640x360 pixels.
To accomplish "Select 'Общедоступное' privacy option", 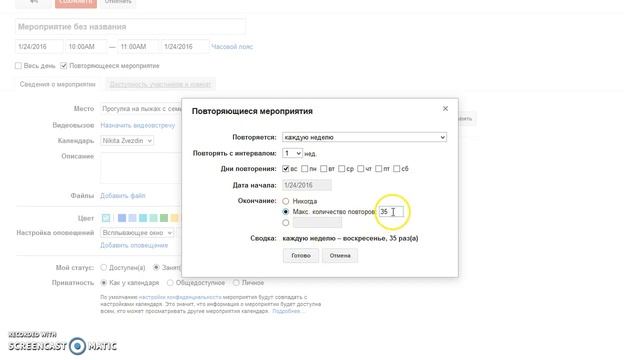I will pyautogui.click(x=170, y=282).
